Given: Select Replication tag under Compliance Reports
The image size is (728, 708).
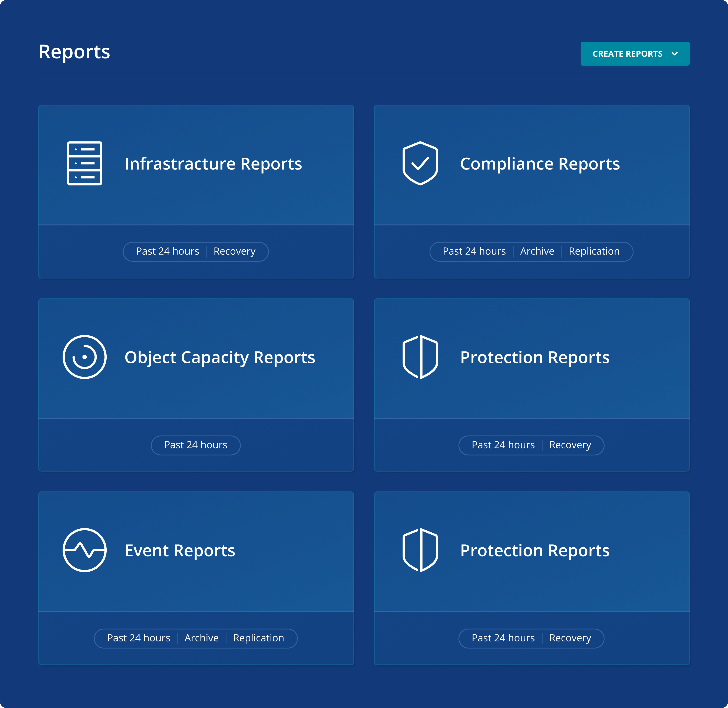Looking at the screenshot, I should 594,251.
